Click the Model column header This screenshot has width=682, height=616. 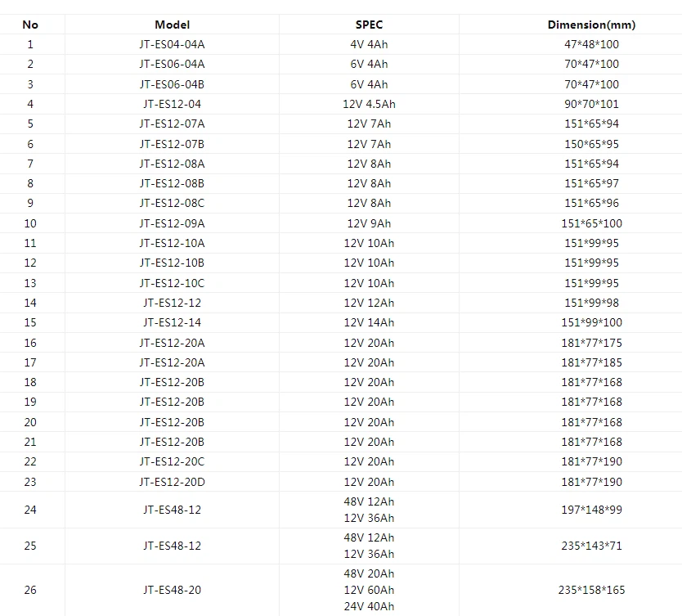(172, 25)
